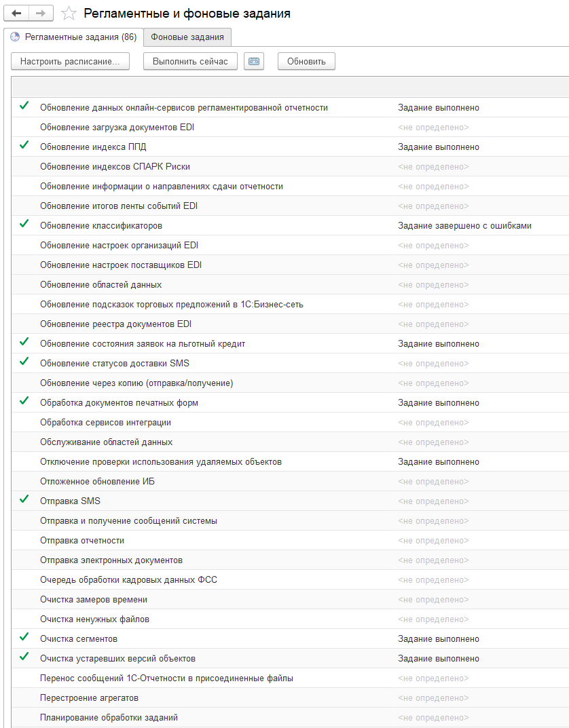
Task: Select the Обновление индексов СПАРК Риски row
Action: click(x=291, y=167)
